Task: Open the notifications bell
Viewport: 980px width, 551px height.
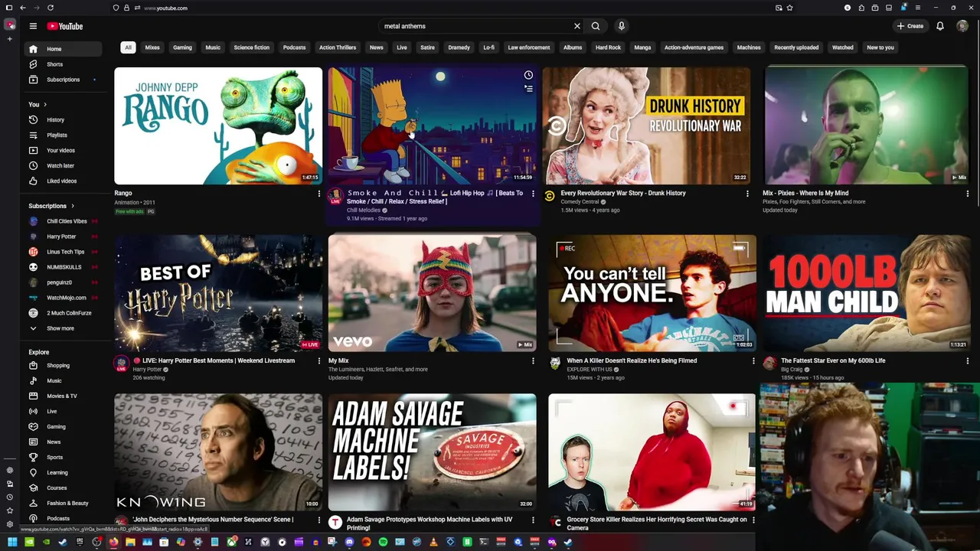Action: point(940,26)
